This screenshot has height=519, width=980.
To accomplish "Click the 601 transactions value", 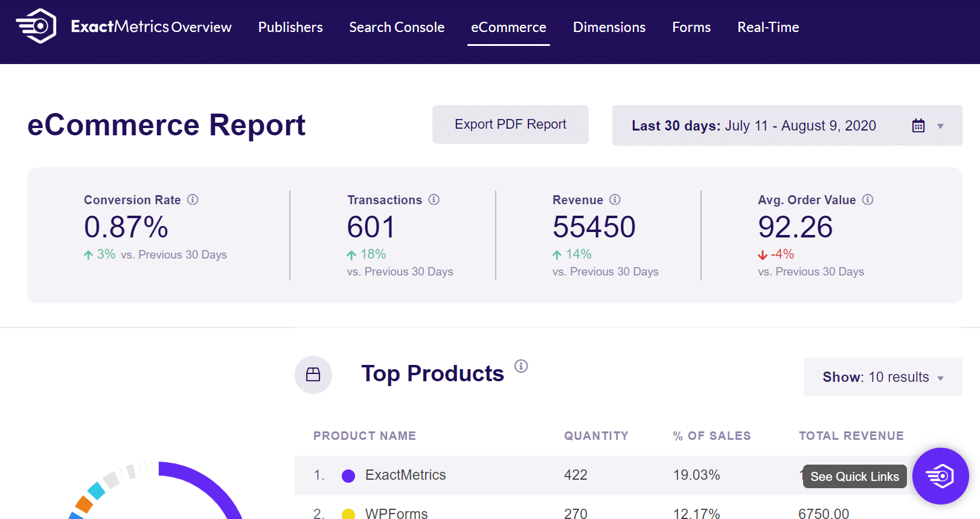I will click(x=371, y=227).
